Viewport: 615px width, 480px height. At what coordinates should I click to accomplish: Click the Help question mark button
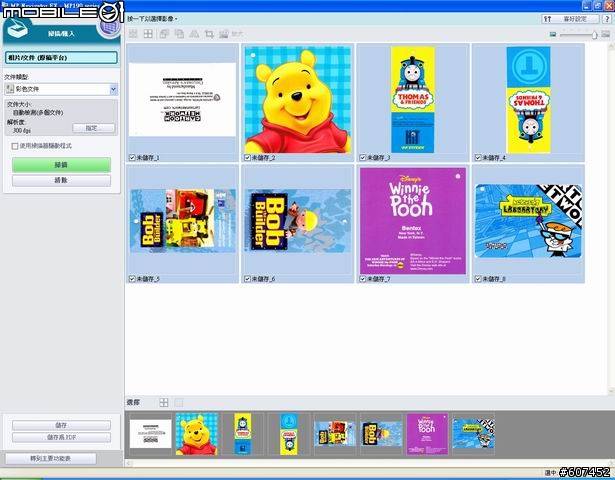607,19
